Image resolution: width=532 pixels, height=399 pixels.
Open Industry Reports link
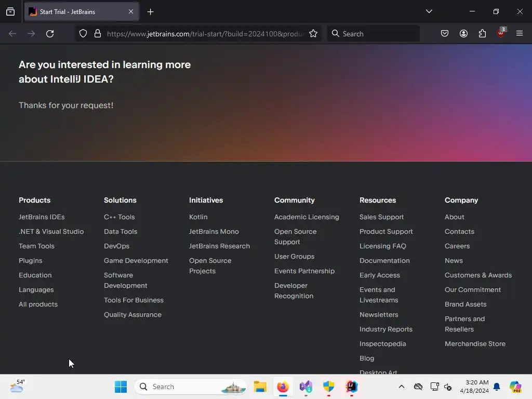click(x=386, y=329)
